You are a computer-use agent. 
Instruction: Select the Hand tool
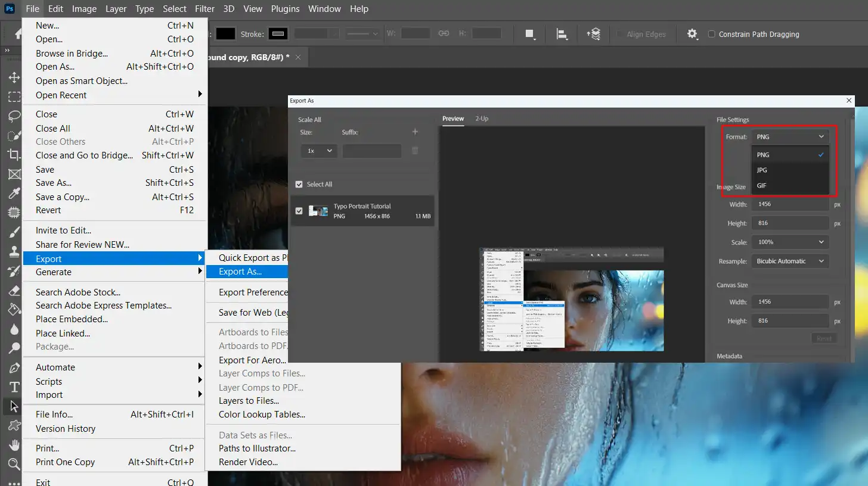click(x=14, y=445)
